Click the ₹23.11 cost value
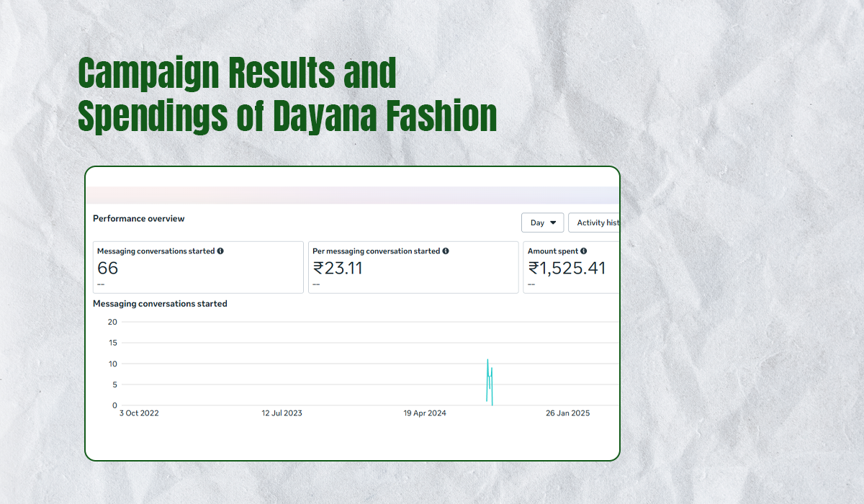 (x=338, y=269)
